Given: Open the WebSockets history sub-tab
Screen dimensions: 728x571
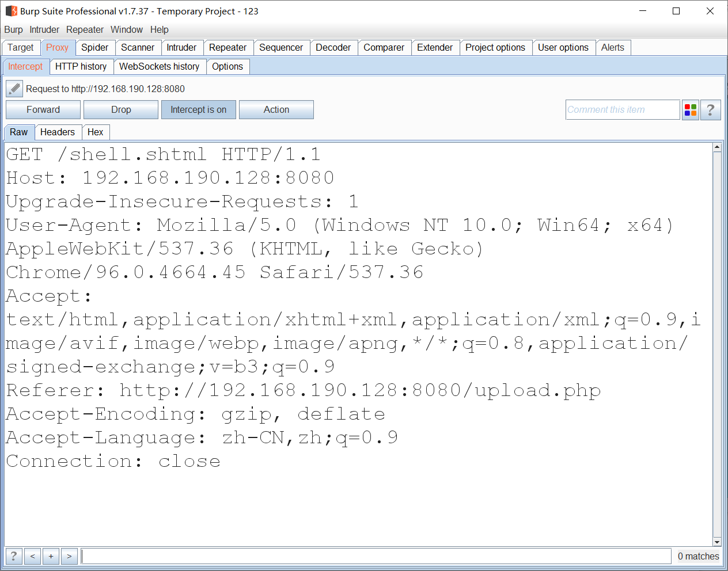Looking at the screenshot, I should tap(160, 67).
